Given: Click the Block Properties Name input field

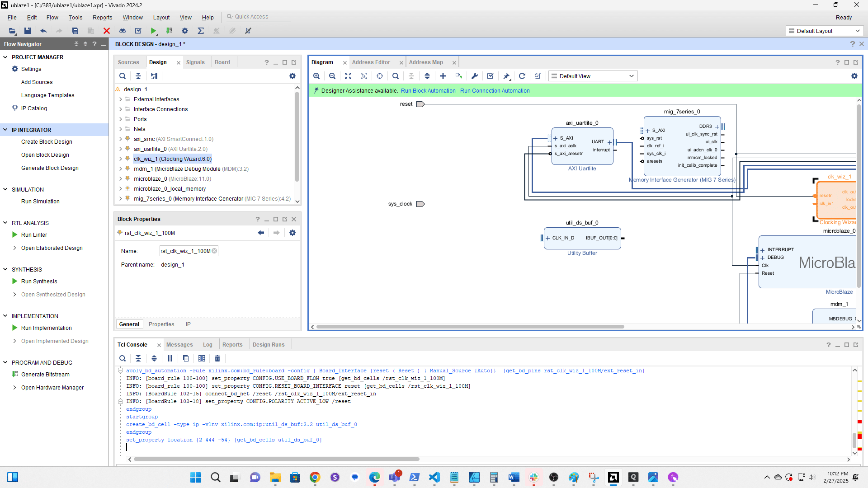Looking at the screenshot, I should pos(186,251).
